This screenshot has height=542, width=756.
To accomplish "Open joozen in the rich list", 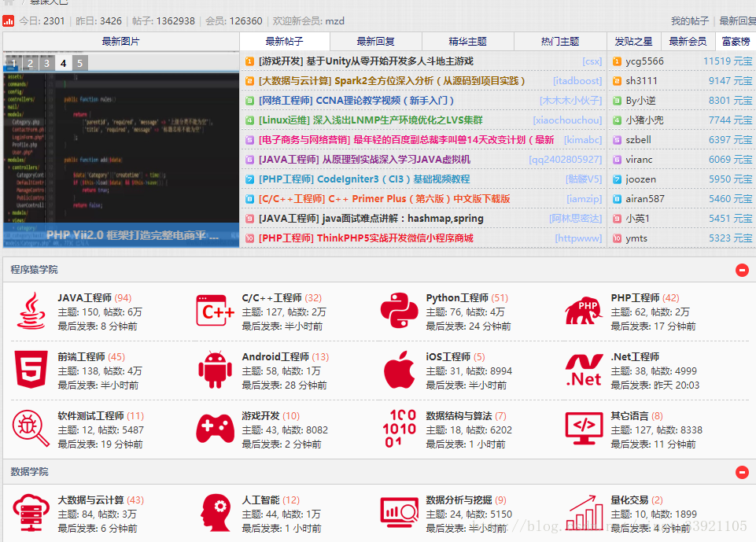I will pyautogui.click(x=641, y=179).
